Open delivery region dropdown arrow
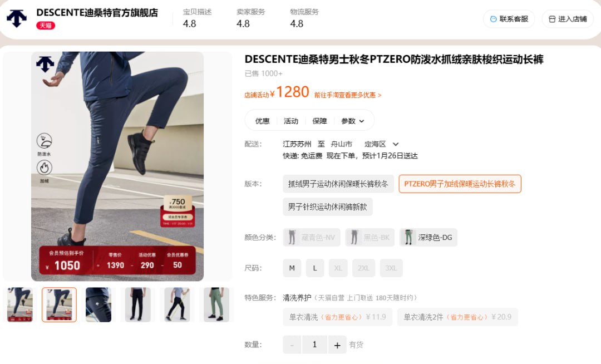The height and width of the screenshot is (364, 601). pos(396,145)
